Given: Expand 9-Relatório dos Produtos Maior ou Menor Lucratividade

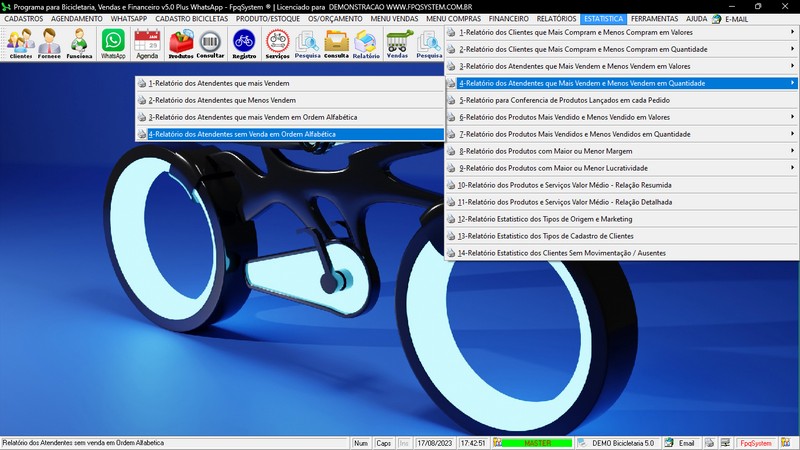Looking at the screenshot, I should pyautogui.click(x=621, y=168).
